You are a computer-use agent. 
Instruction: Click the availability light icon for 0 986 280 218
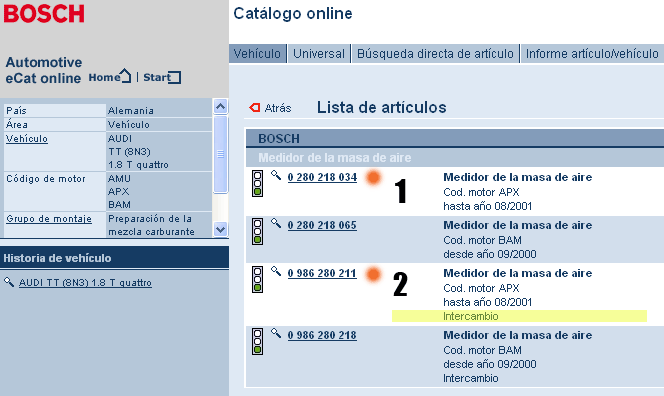[257, 341]
